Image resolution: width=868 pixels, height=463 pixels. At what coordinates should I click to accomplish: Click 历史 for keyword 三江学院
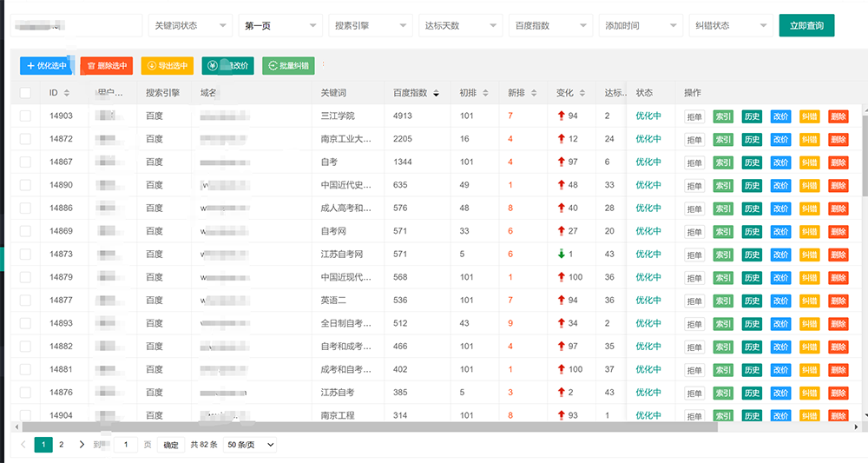pos(752,116)
